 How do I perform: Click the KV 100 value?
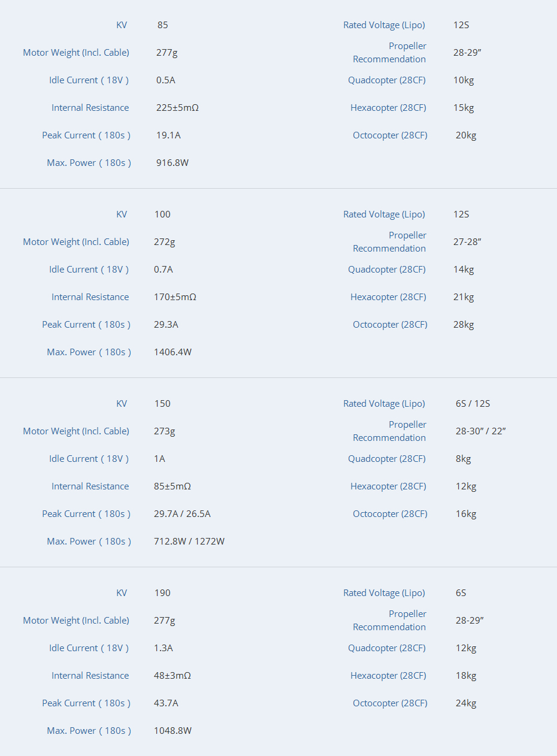162,214
